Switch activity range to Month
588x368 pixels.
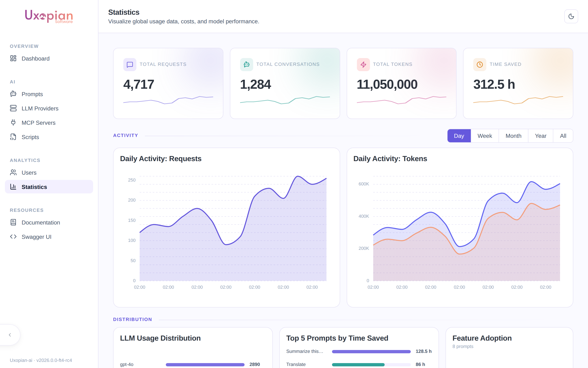pos(513,136)
